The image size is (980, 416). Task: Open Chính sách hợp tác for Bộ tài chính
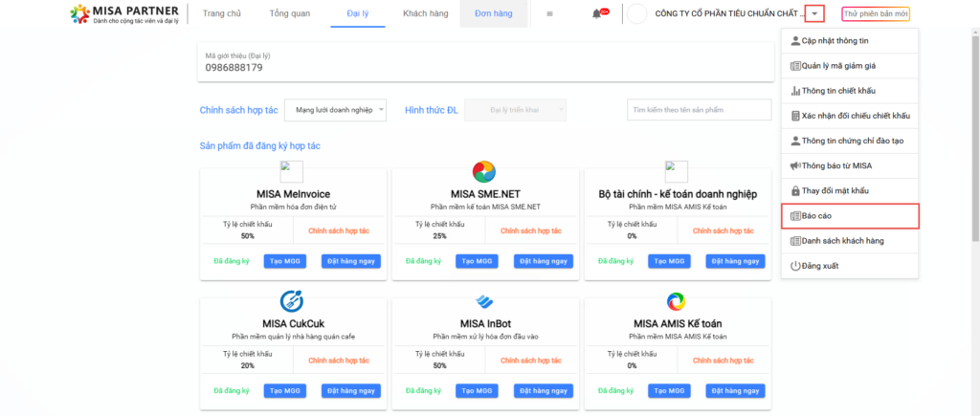pos(724,231)
